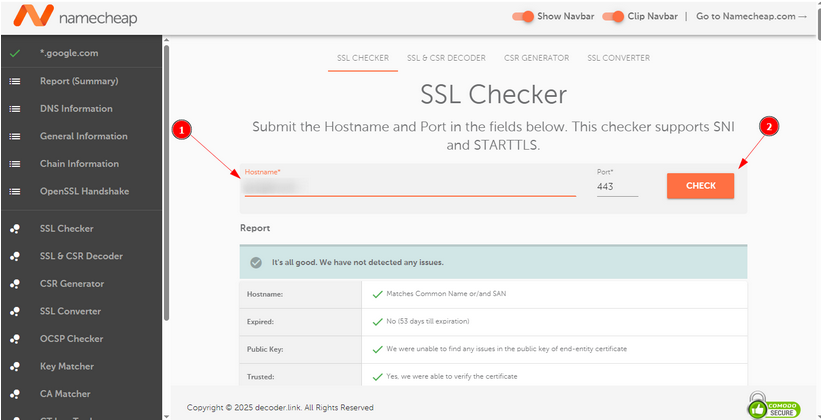Switch to the SSL & CSR Decoder tab
The height and width of the screenshot is (420, 821).
[446, 58]
